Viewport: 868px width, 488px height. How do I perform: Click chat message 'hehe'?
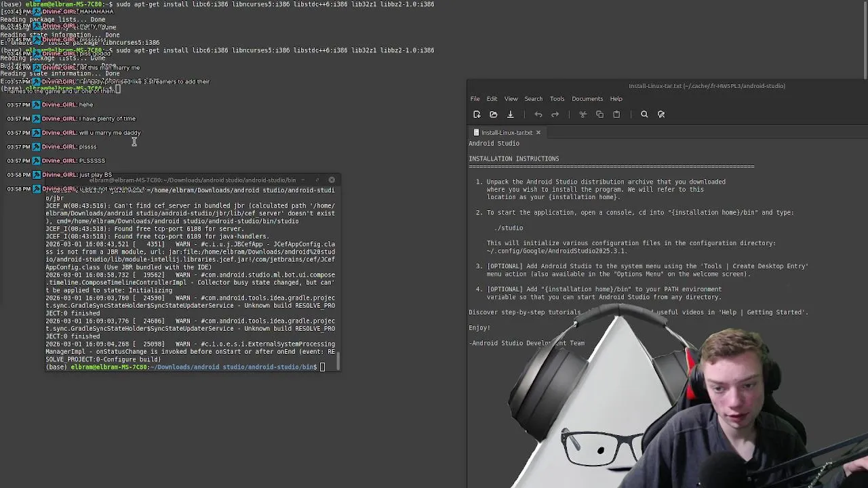(x=86, y=105)
